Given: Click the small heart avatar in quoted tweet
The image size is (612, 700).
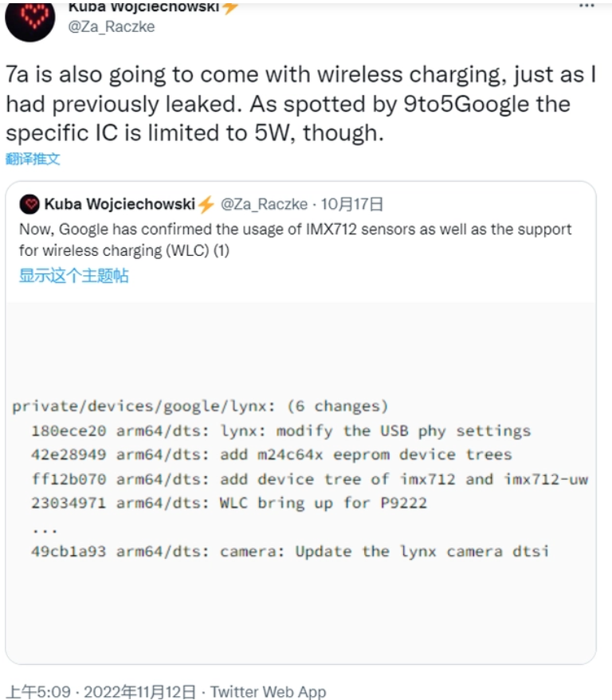Looking at the screenshot, I should coord(30,204).
